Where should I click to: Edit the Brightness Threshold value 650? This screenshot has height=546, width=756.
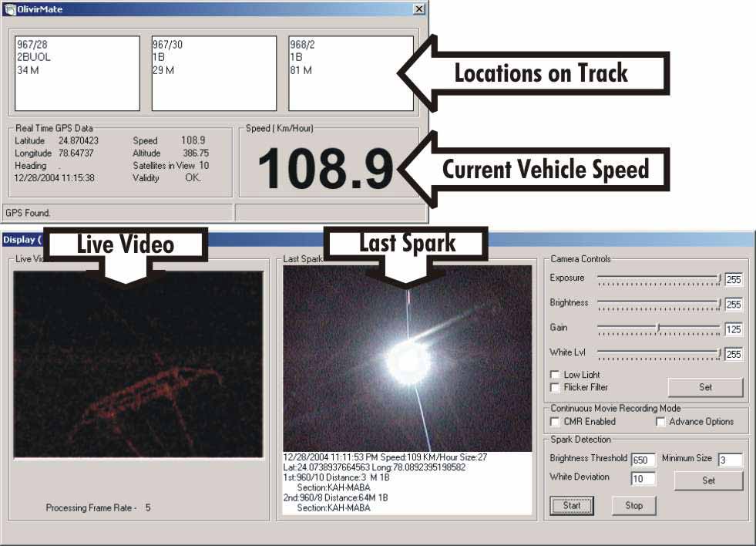(643, 458)
